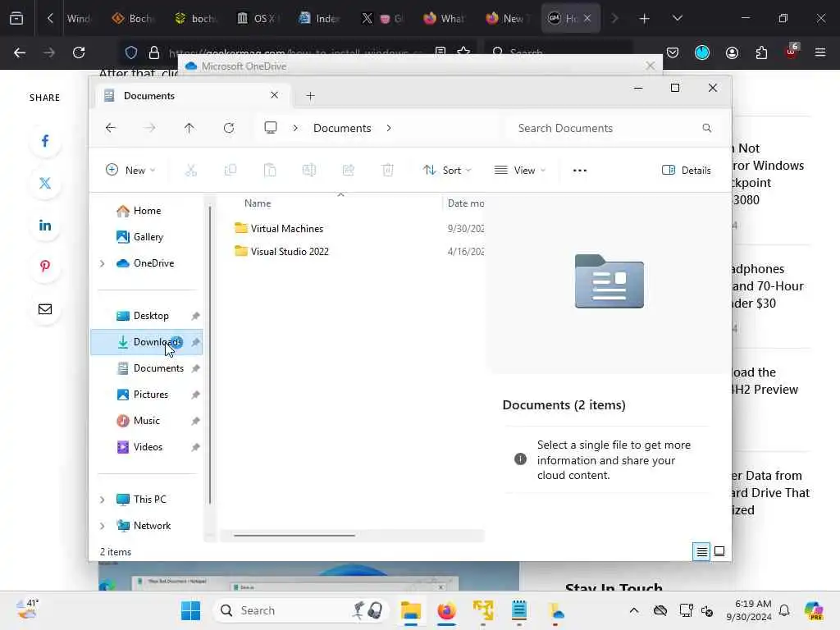
Task: Click the Delete trash icon in Explorer
Action: coord(388,171)
